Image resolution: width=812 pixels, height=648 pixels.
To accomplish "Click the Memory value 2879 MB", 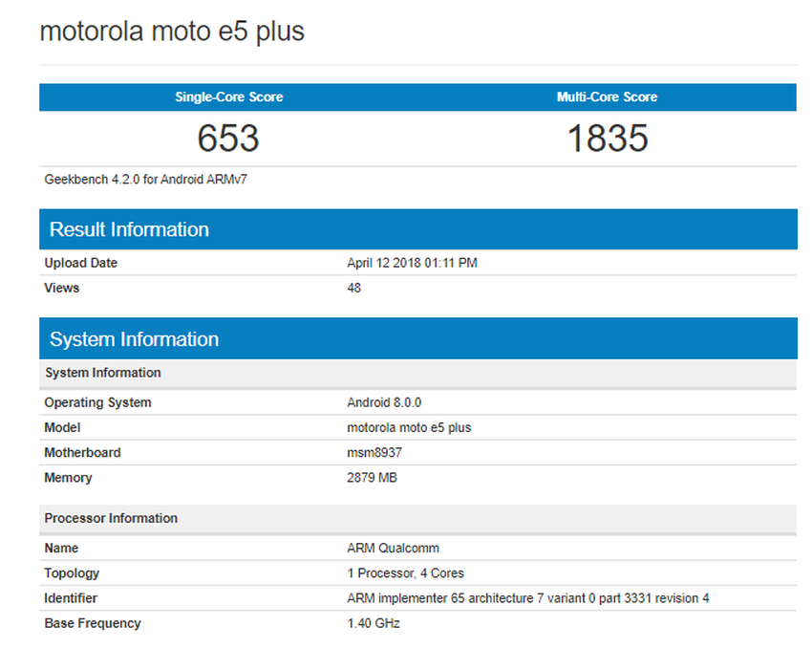I will (370, 478).
